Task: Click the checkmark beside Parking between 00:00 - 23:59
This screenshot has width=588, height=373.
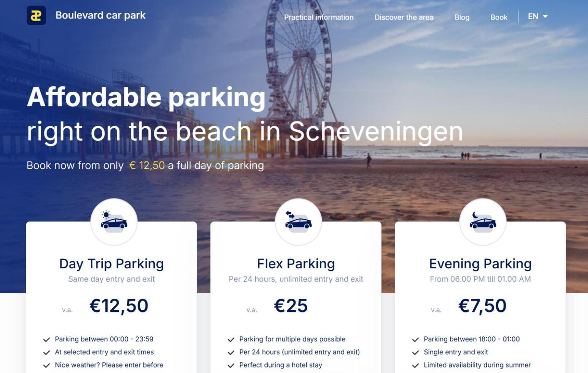Action: [46, 340]
